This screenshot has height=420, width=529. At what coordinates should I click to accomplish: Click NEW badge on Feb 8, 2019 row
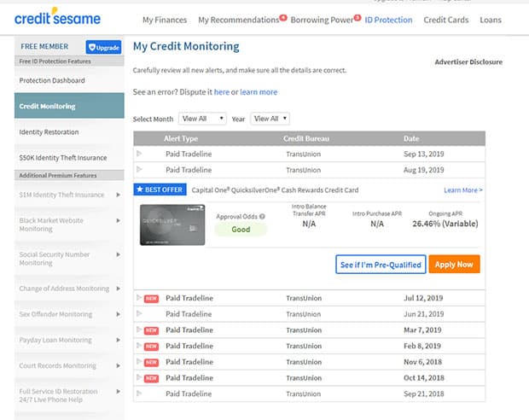tap(152, 347)
